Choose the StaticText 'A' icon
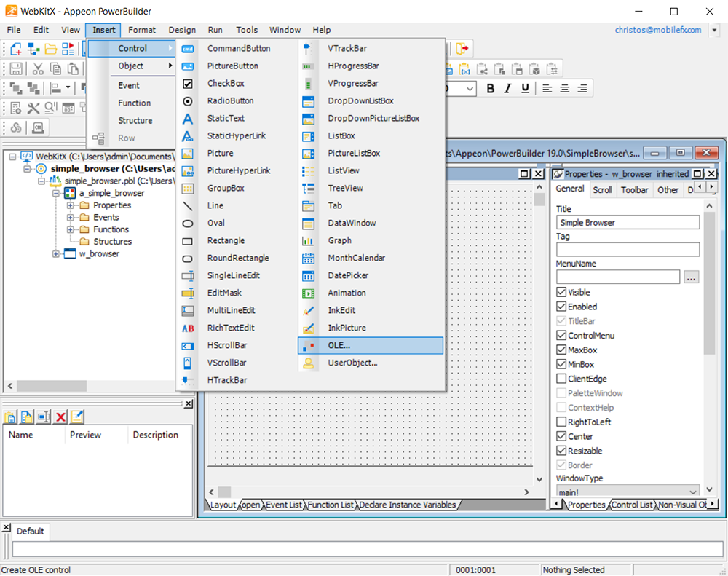This screenshot has width=728, height=576. point(188,119)
